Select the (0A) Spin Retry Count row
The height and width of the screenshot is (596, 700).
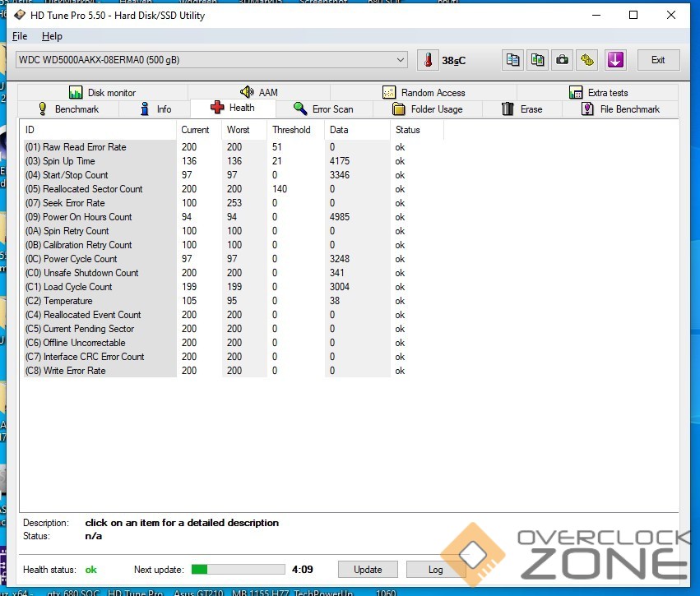[x=234, y=231]
